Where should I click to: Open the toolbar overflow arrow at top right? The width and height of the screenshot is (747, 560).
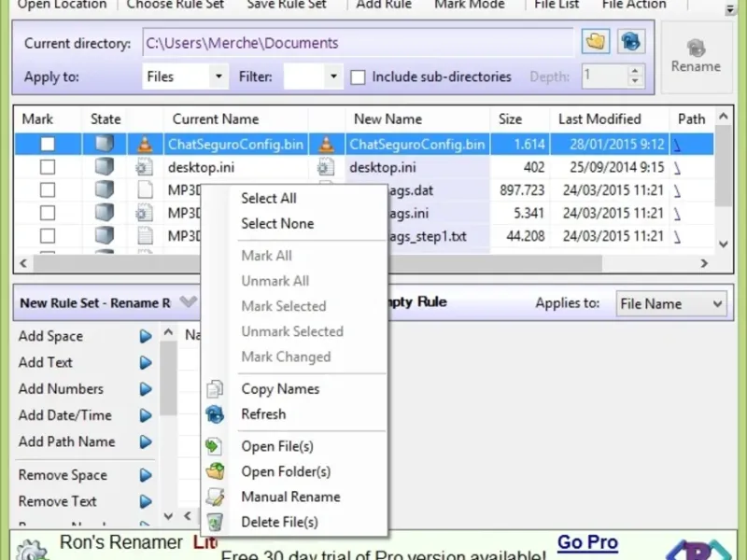[x=730, y=9]
